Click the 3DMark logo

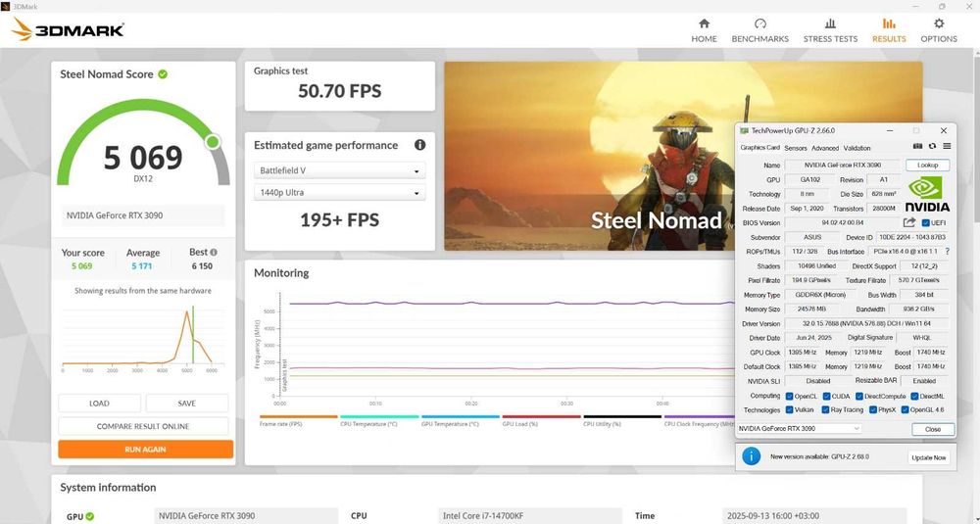[68, 29]
